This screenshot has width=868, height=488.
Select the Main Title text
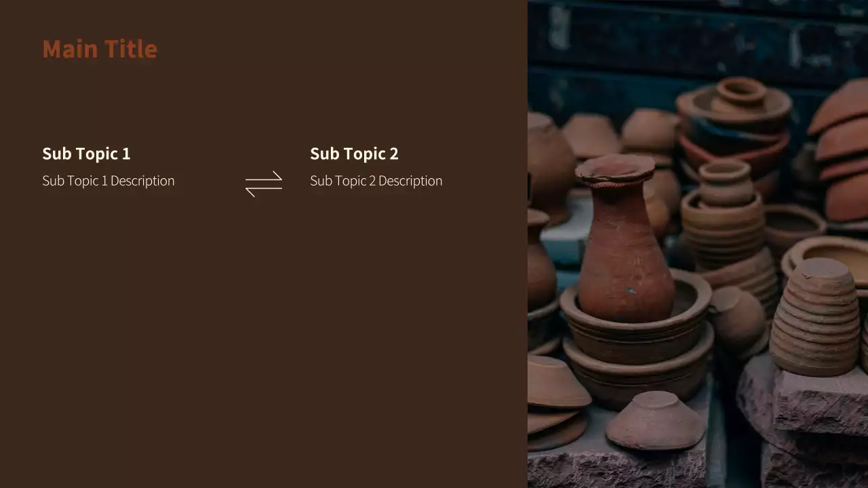100,49
